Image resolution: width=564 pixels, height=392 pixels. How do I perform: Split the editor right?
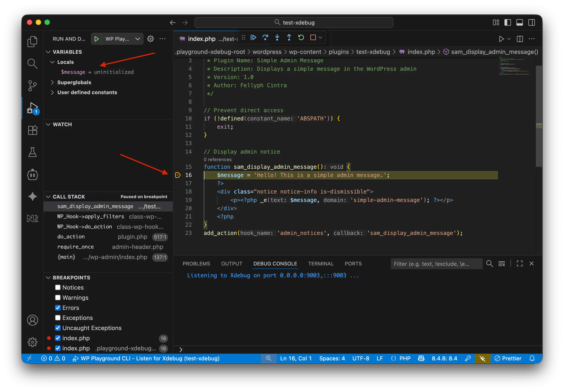pos(520,39)
